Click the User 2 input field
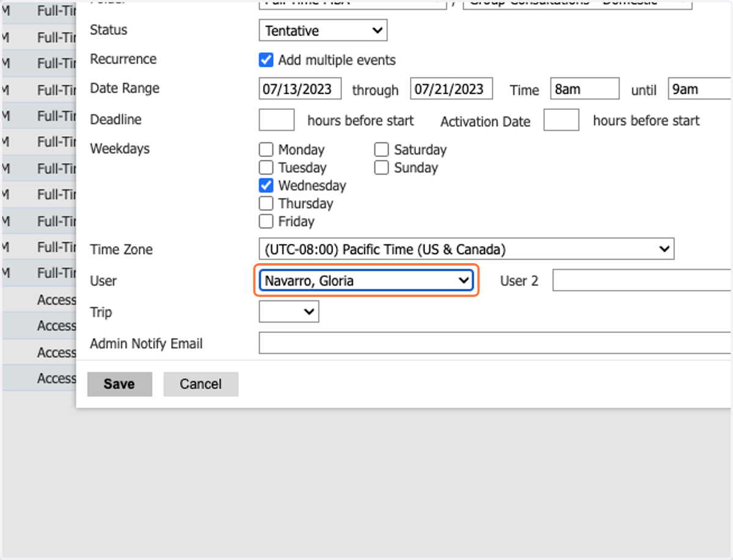Image resolution: width=733 pixels, height=560 pixels. (642, 281)
